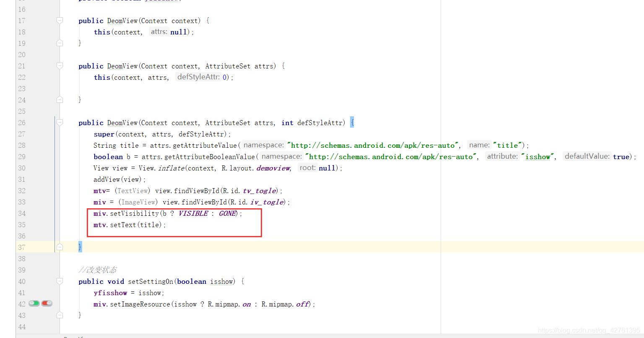The image size is (644, 338).
Task: Collapse code block via marker at line 24
Action: click(59, 100)
